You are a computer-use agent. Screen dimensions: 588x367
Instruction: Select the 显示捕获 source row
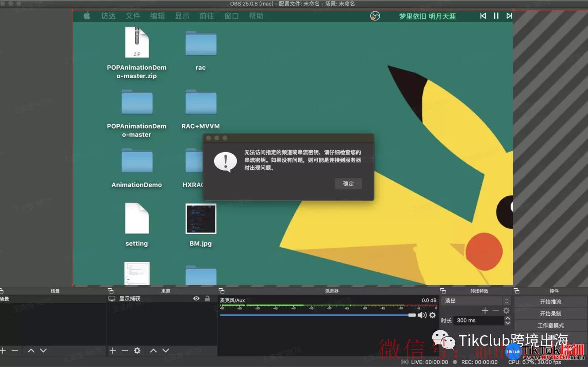[162, 299]
